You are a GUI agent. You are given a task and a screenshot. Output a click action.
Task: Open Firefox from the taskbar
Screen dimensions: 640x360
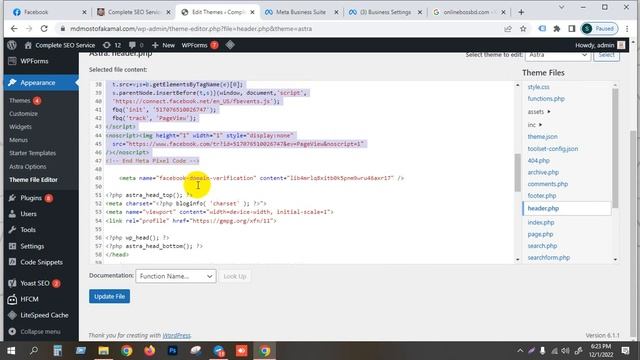tap(149, 351)
